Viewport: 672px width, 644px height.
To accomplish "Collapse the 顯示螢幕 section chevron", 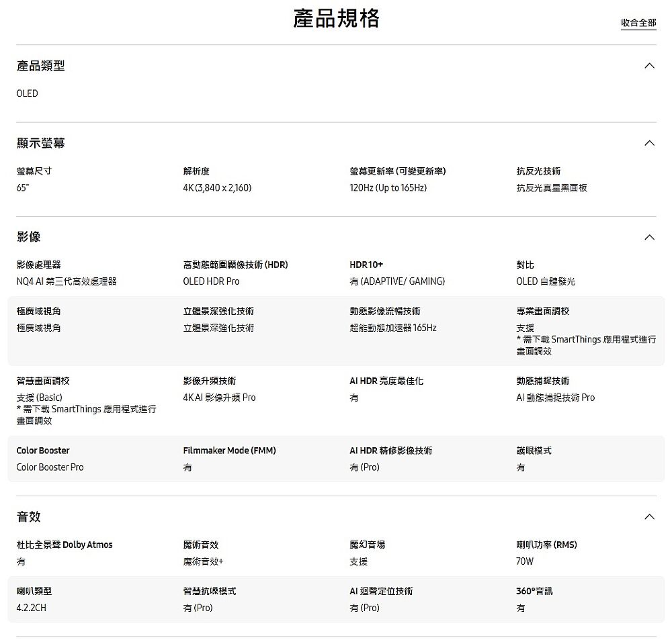I will click(649, 143).
